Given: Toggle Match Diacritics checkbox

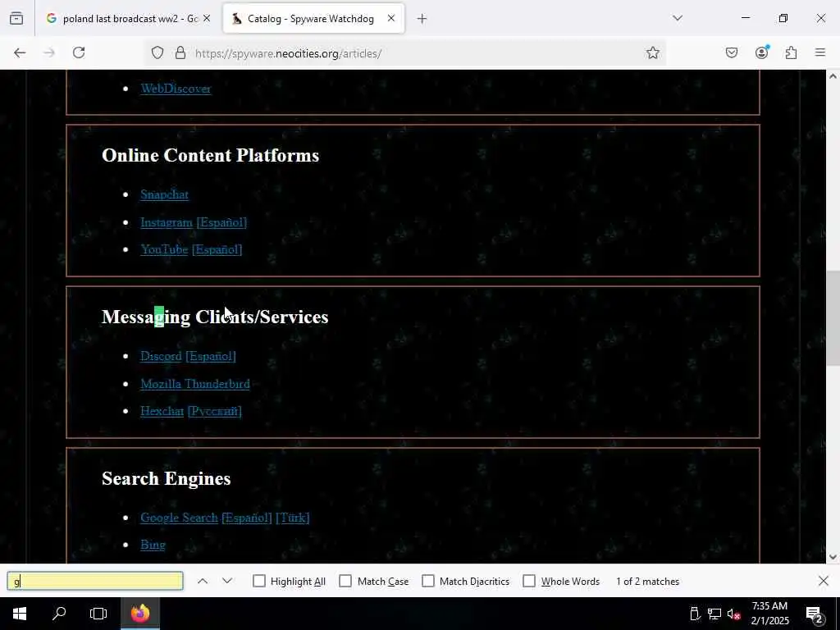Looking at the screenshot, I should coord(428,582).
